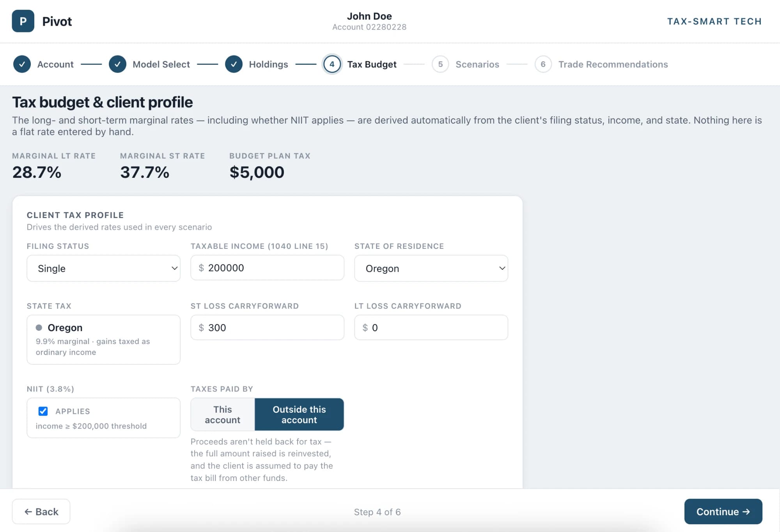Screen dimensions: 780x532
Task: Go to the Holdings step label
Action: tap(268, 64)
